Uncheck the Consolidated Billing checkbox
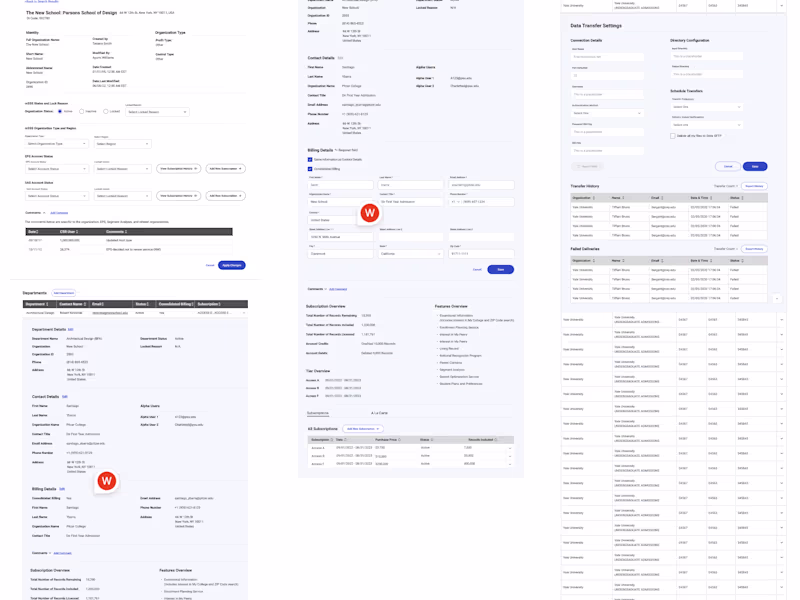800x600 pixels. click(x=310, y=169)
